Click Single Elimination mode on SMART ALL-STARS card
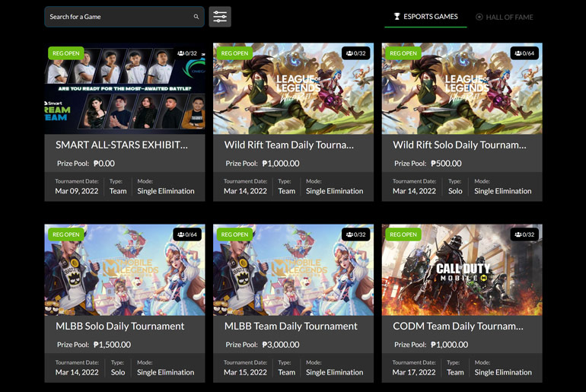Viewport: 586px width, 392px height. [166, 191]
